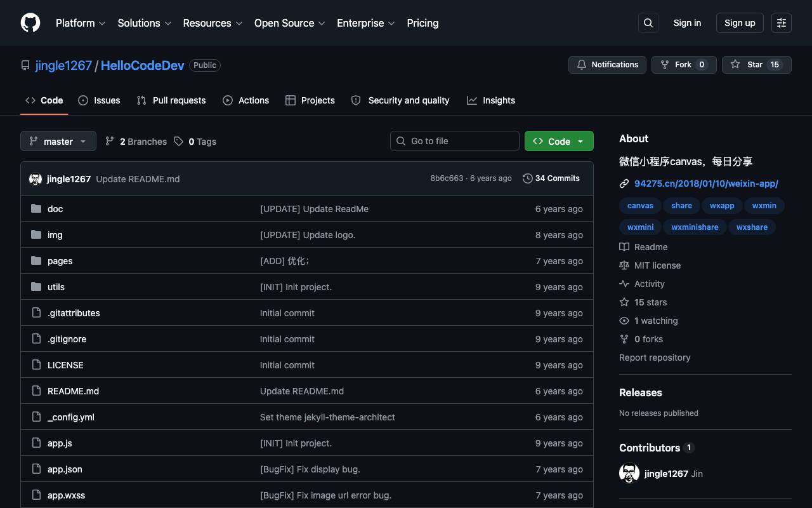
Task: View the 2 Branches list
Action: [x=136, y=141]
